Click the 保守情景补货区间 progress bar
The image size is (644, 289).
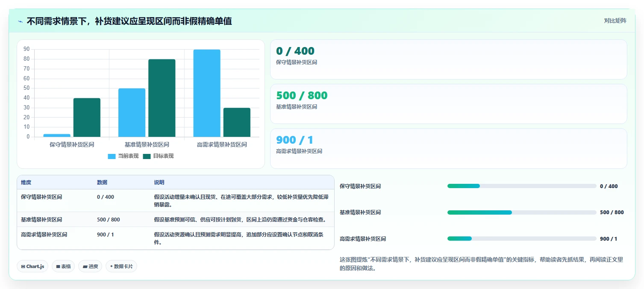pyautogui.click(x=522, y=186)
